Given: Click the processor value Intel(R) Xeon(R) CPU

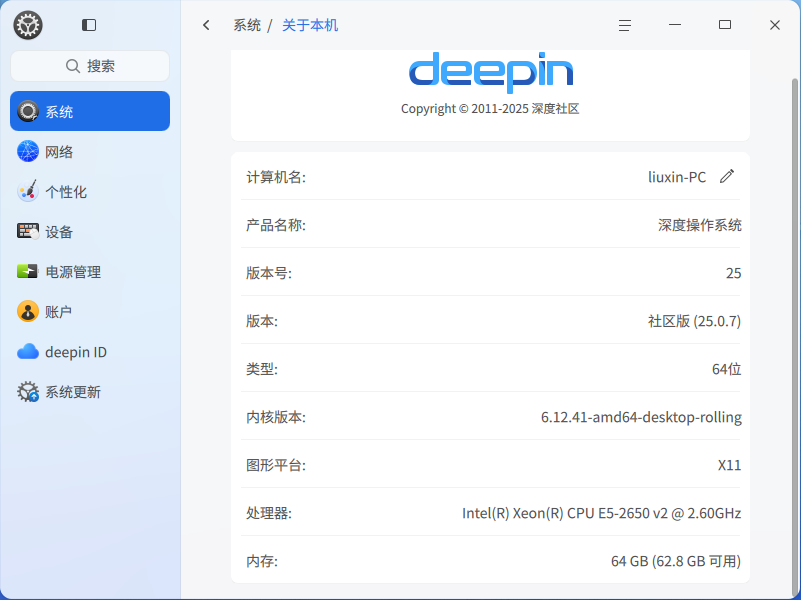Looking at the screenshot, I should click(x=601, y=513).
